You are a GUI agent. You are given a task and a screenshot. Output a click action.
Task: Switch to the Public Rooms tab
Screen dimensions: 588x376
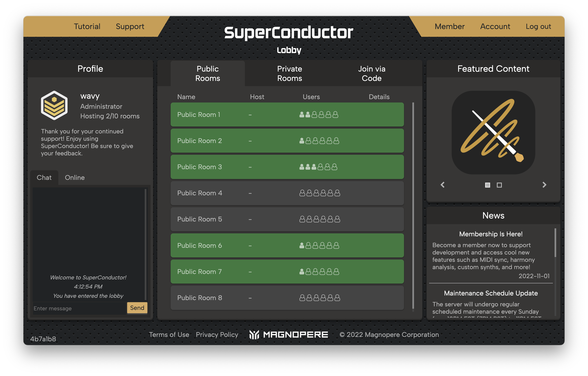coord(208,73)
